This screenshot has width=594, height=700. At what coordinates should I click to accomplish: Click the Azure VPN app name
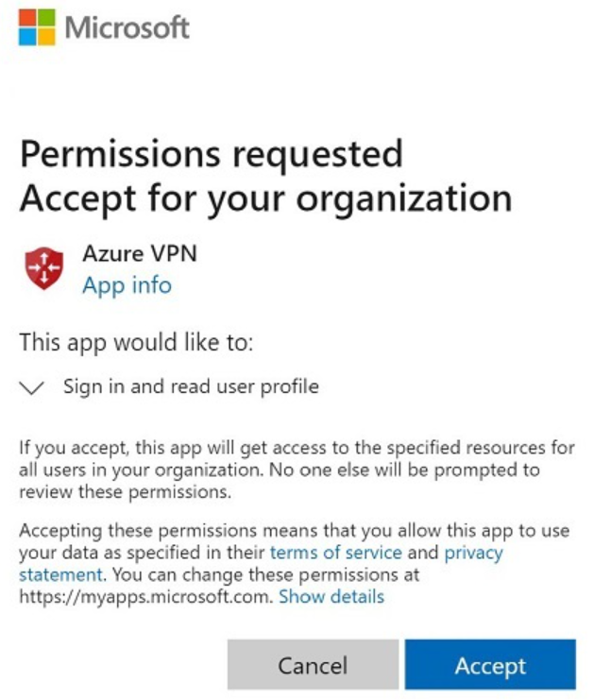pos(140,253)
